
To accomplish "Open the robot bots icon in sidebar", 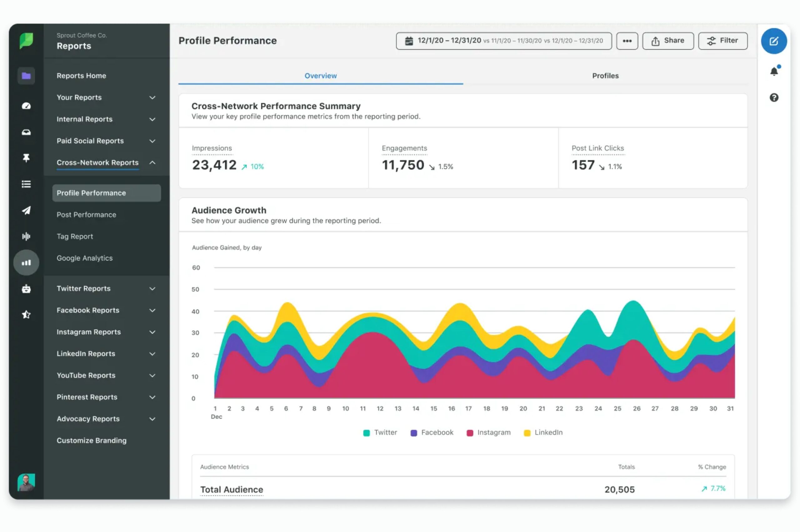I will tap(26, 289).
